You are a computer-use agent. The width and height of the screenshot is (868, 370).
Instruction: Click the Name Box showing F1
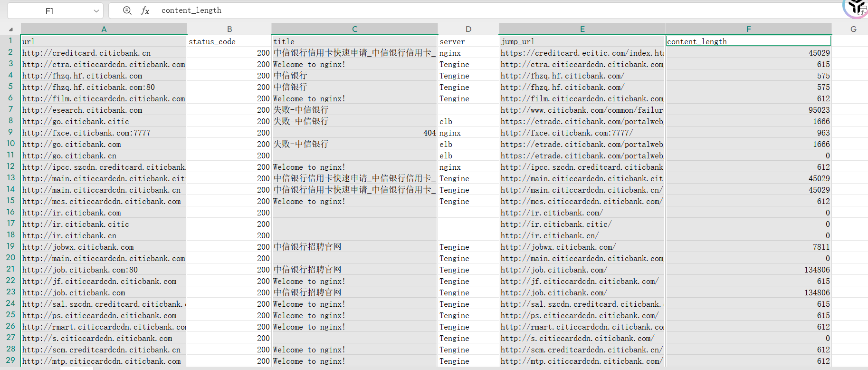49,10
